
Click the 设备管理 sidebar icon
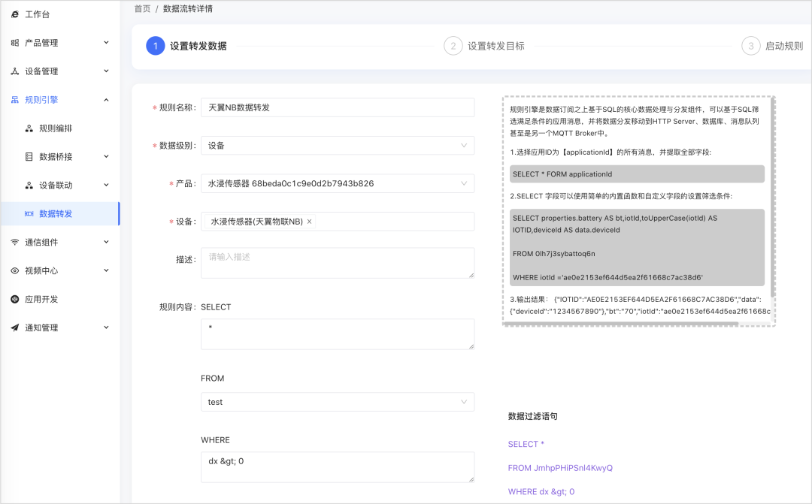tap(15, 71)
